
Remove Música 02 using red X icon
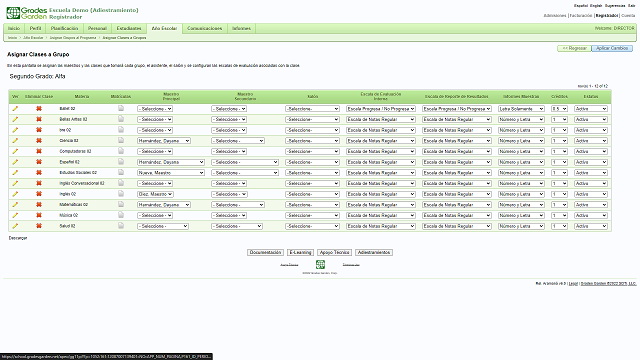39,215
